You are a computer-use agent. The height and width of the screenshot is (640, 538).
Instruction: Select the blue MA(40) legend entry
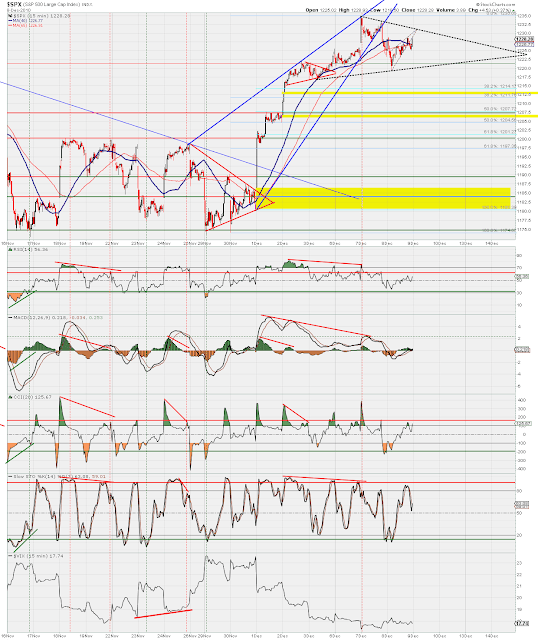coord(26,20)
